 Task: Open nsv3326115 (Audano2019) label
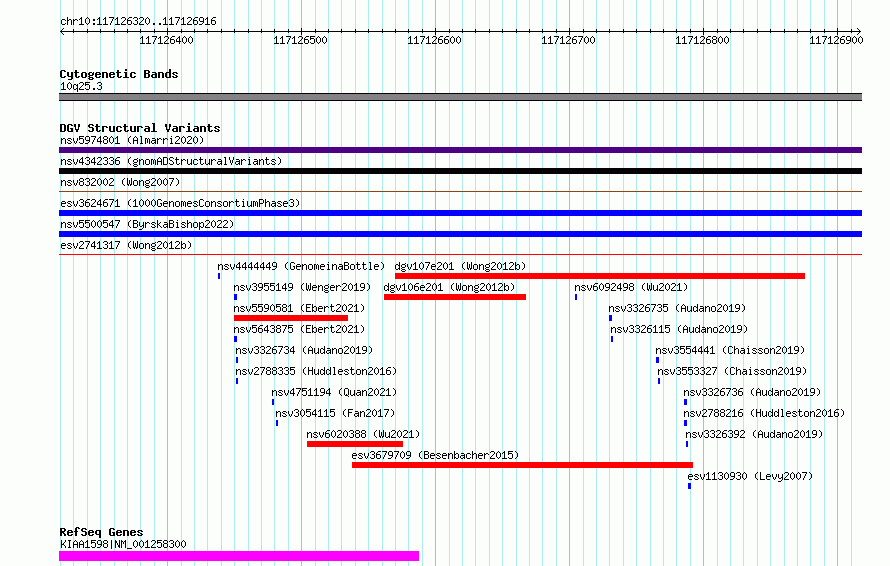tap(679, 329)
